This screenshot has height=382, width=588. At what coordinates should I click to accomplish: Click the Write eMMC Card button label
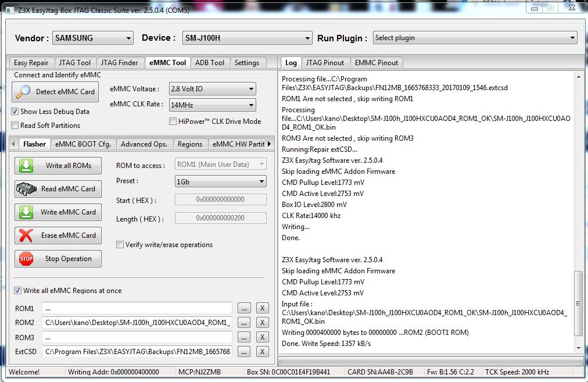pyautogui.click(x=68, y=212)
